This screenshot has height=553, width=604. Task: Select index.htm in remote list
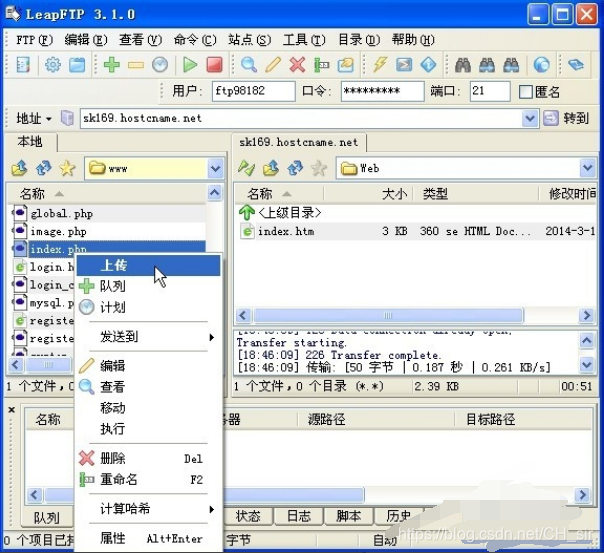(417, 231)
